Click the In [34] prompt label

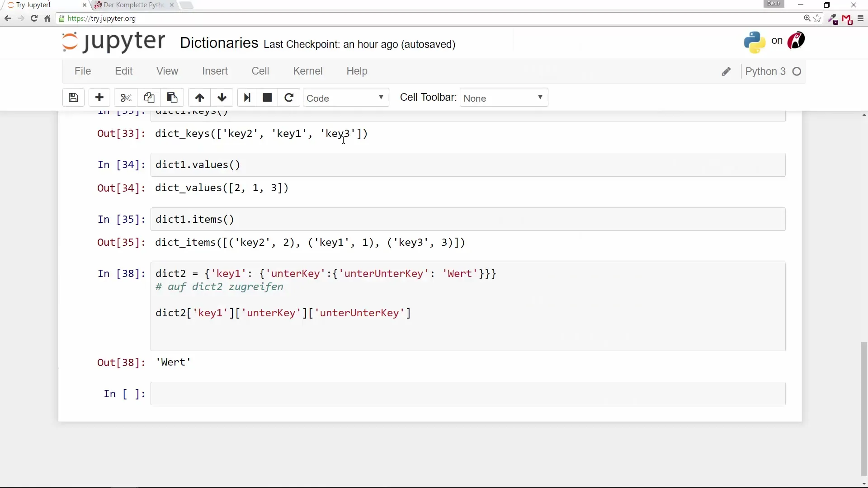122,165
